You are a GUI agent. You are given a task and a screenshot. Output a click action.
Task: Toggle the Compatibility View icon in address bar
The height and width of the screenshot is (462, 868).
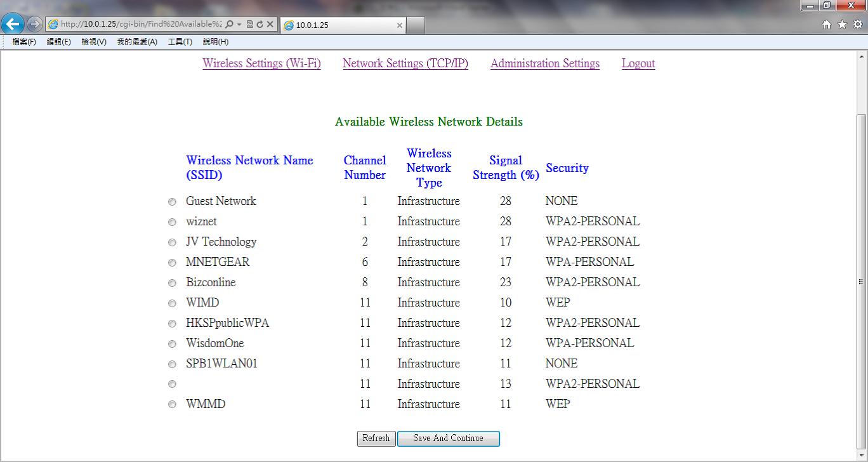click(250, 24)
